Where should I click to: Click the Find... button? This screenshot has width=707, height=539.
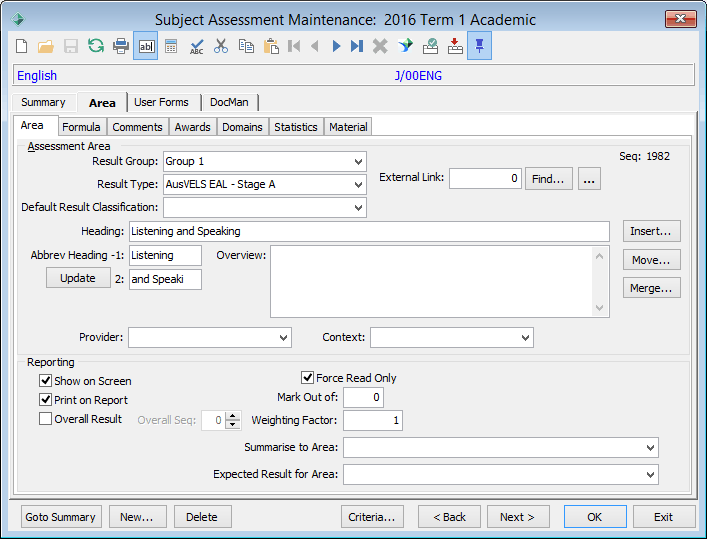coord(548,179)
